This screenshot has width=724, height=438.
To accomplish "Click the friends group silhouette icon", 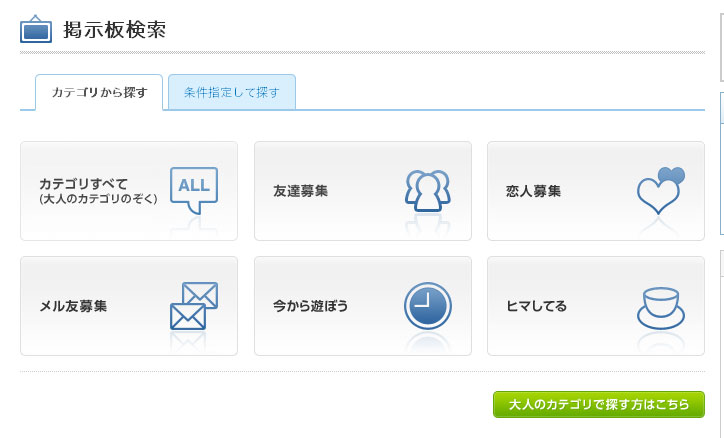I will [x=428, y=191].
